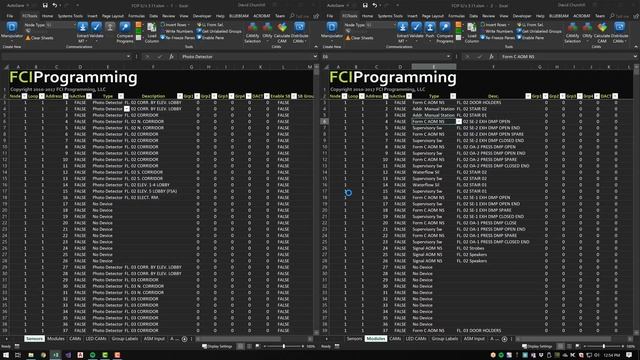Open Display Settings in left status bar
Viewport: 640px width, 360px height.
pyautogui.click(x=217, y=347)
